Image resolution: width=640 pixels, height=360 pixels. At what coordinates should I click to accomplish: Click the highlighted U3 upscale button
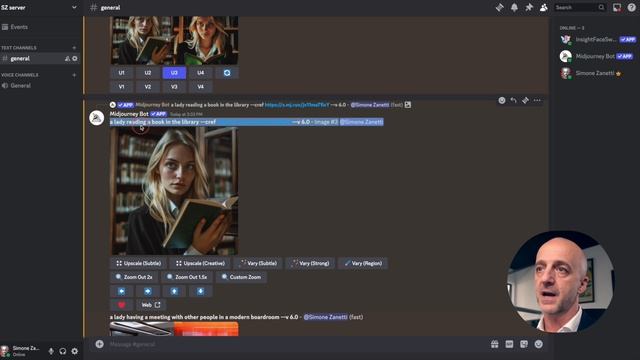pyautogui.click(x=174, y=73)
